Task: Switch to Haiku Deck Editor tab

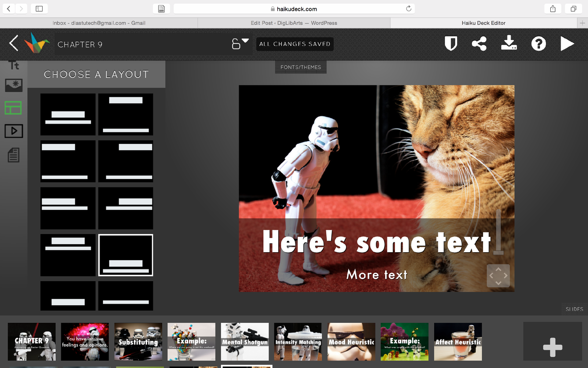Action: coord(484,23)
